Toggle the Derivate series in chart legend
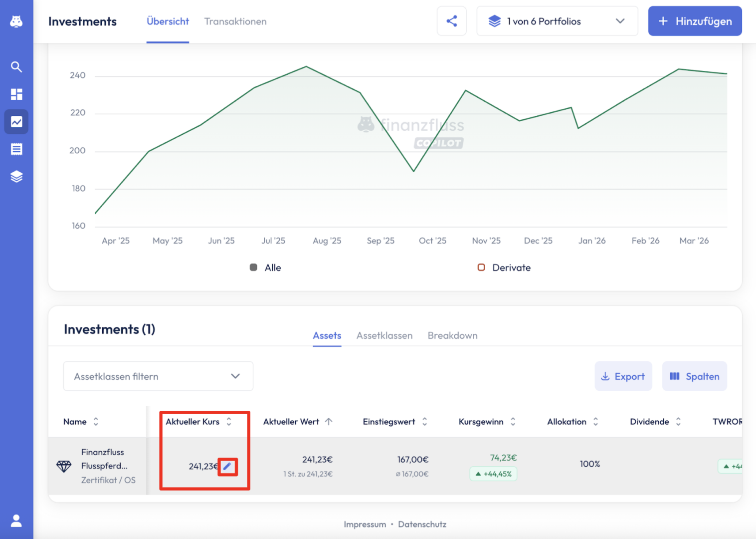756x539 pixels. (504, 268)
